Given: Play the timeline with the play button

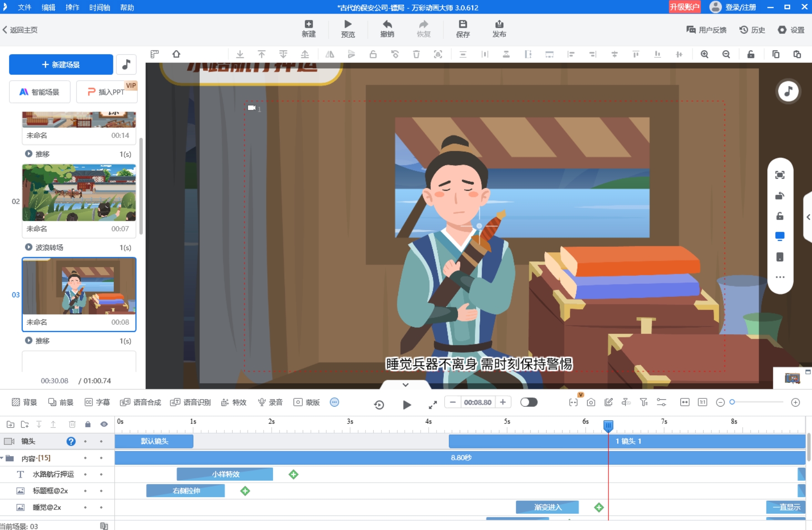Looking at the screenshot, I should click(x=407, y=405).
